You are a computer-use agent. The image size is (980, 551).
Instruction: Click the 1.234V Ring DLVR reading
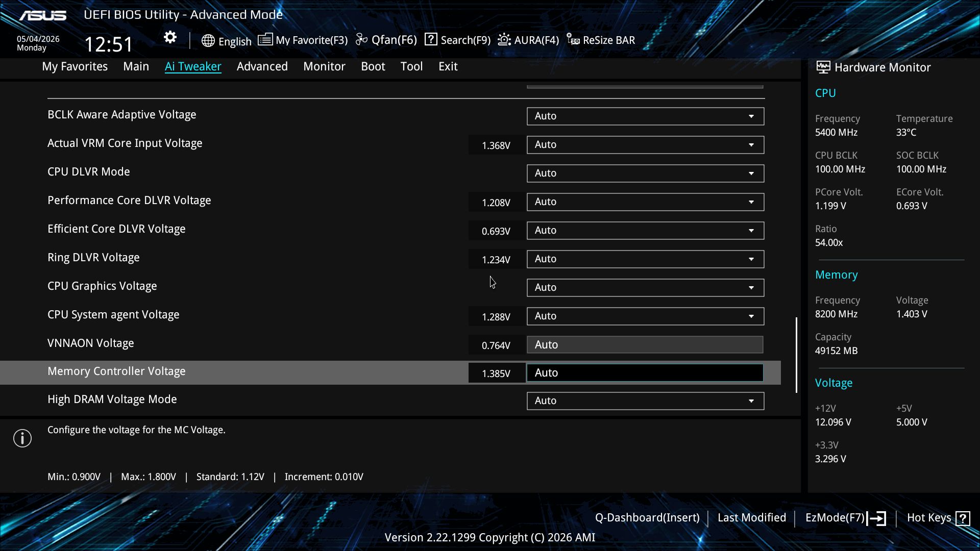[x=496, y=260]
